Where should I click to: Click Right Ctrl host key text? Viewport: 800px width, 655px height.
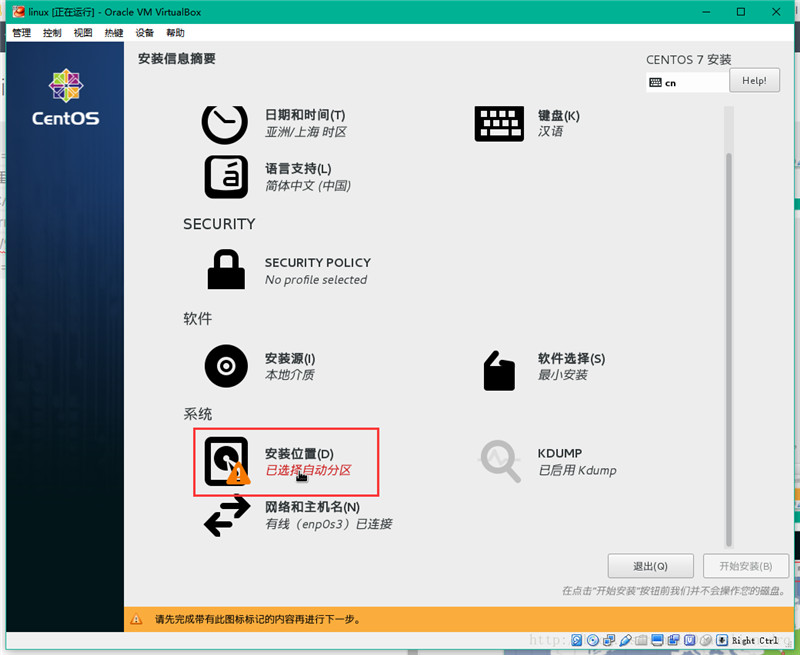tap(755, 640)
